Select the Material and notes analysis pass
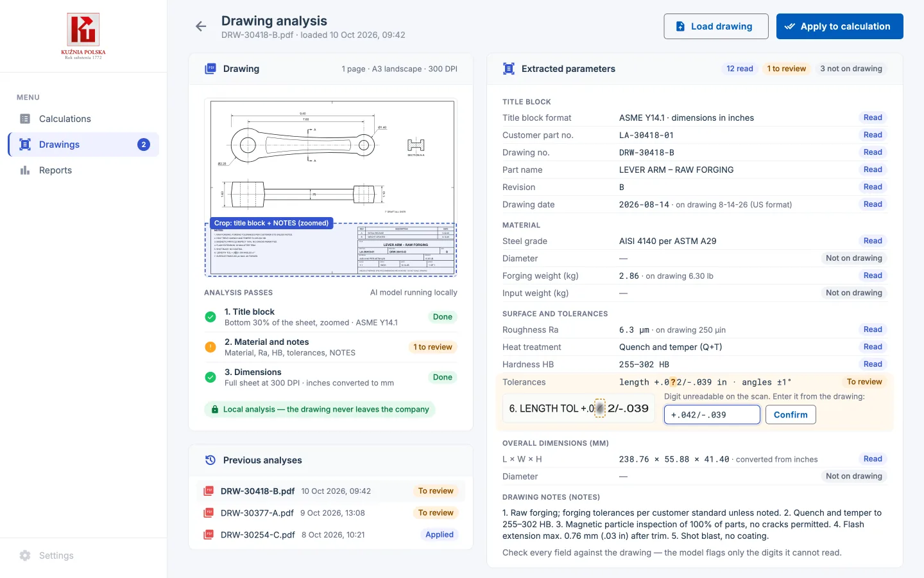Screen dimensions: 924x578 [x=330, y=347]
